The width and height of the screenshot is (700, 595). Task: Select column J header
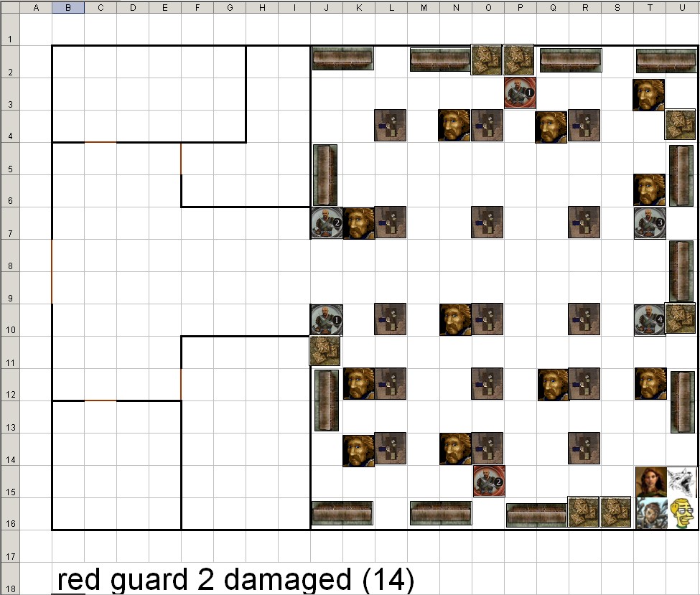327,8
